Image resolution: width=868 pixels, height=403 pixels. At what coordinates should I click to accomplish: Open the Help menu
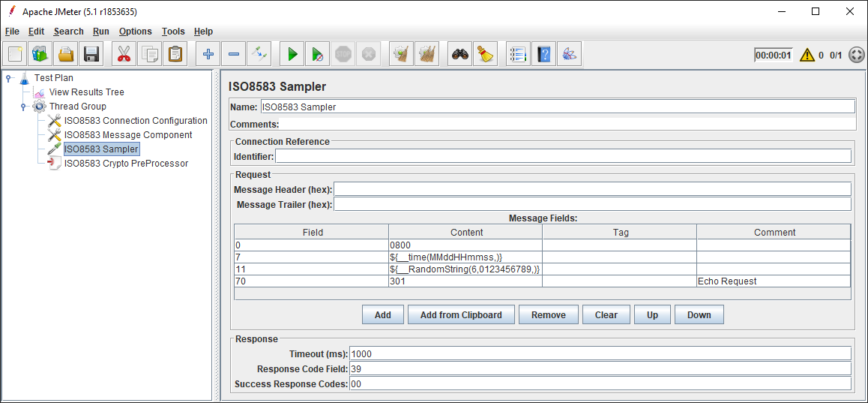coord(203,32)
